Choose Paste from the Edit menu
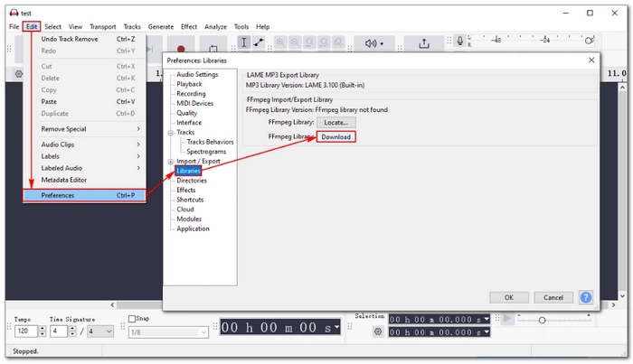Viewport: 633px width, 364px height. pos(84,101)
